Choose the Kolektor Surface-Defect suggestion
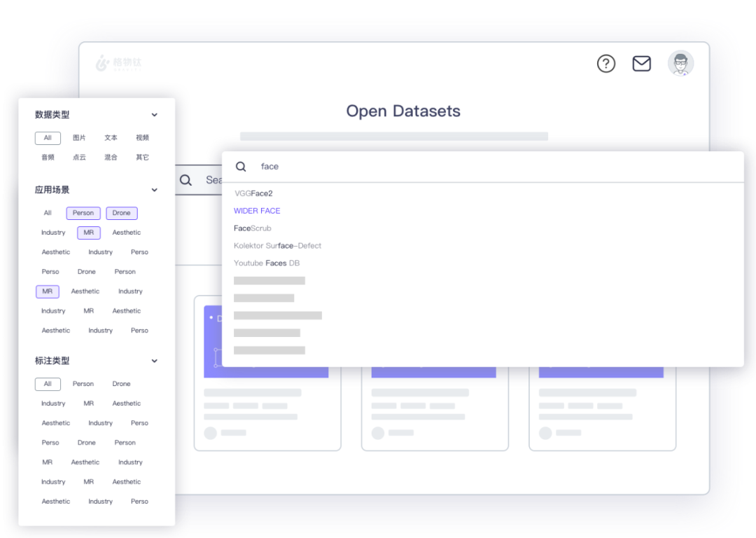Image resolution: width=756 pixels, height=538 pixels. [277, 246]
